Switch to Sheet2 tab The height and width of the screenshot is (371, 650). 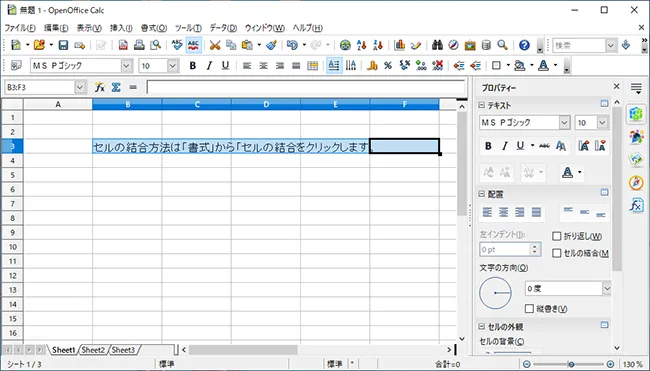93,350
